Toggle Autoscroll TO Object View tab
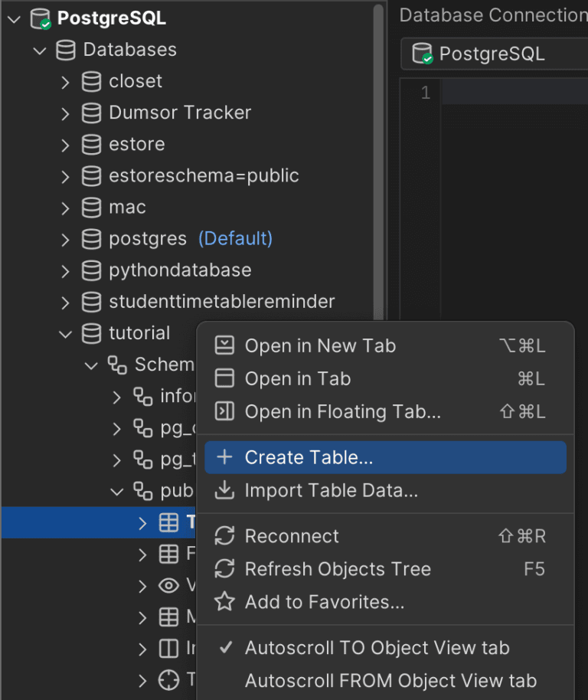The height and width of the screenshot is (700, 588). 377,648
